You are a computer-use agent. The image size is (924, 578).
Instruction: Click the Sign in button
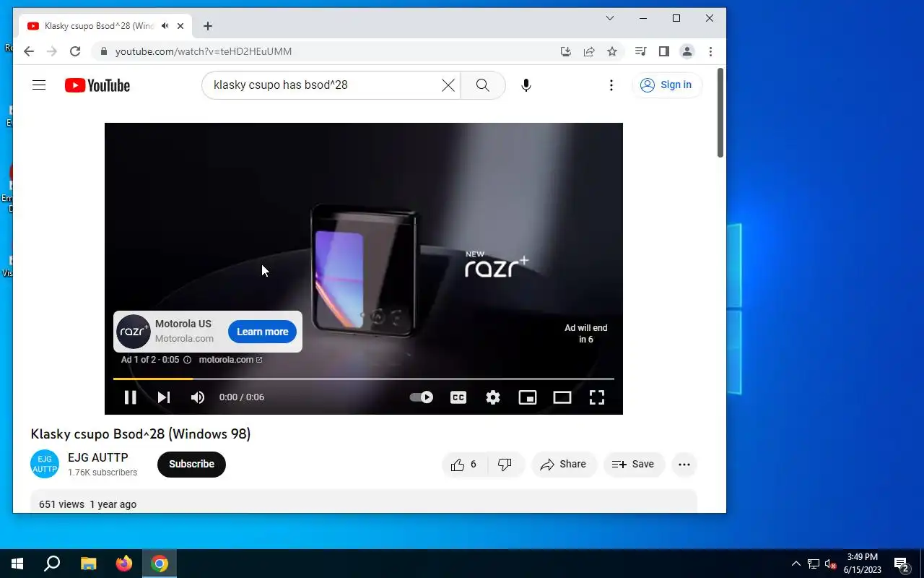(666, 85)
